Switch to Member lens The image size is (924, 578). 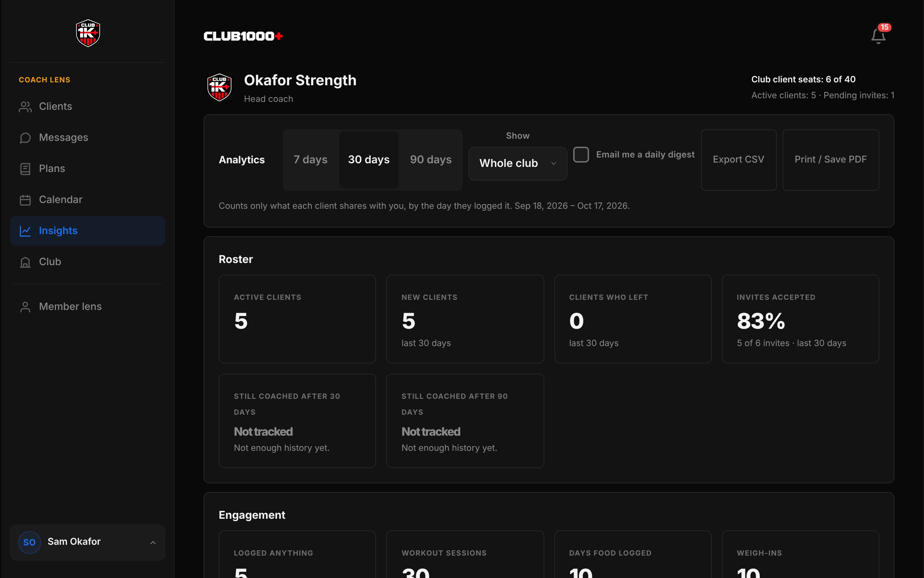click(87, 307)
